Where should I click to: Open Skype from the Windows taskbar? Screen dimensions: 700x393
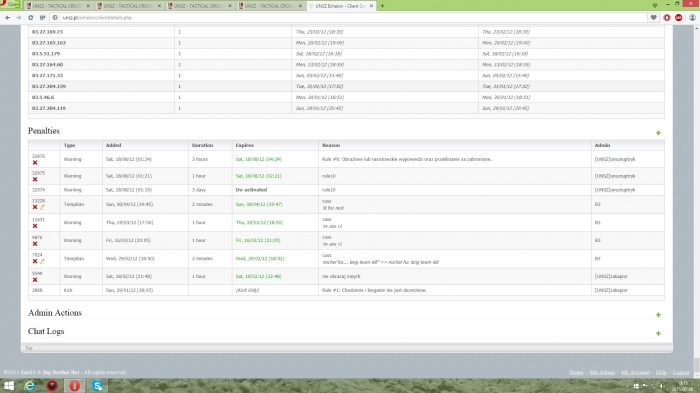click(97, 385)
